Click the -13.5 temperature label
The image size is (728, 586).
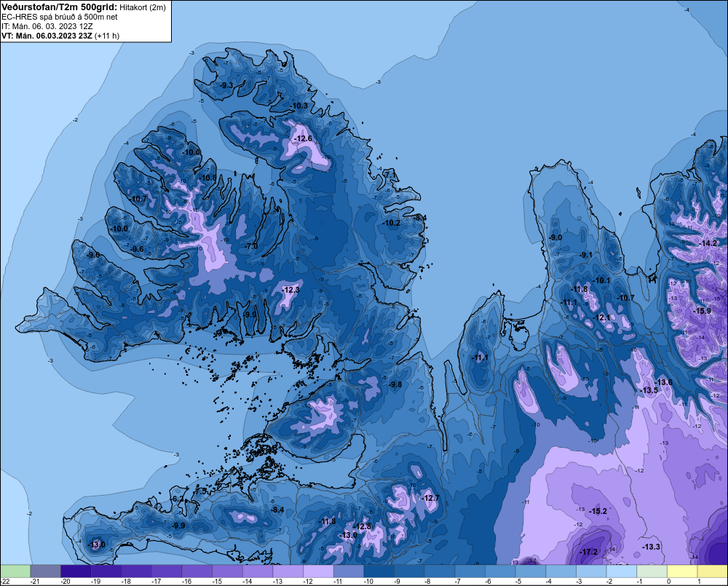tap(649, 390)
